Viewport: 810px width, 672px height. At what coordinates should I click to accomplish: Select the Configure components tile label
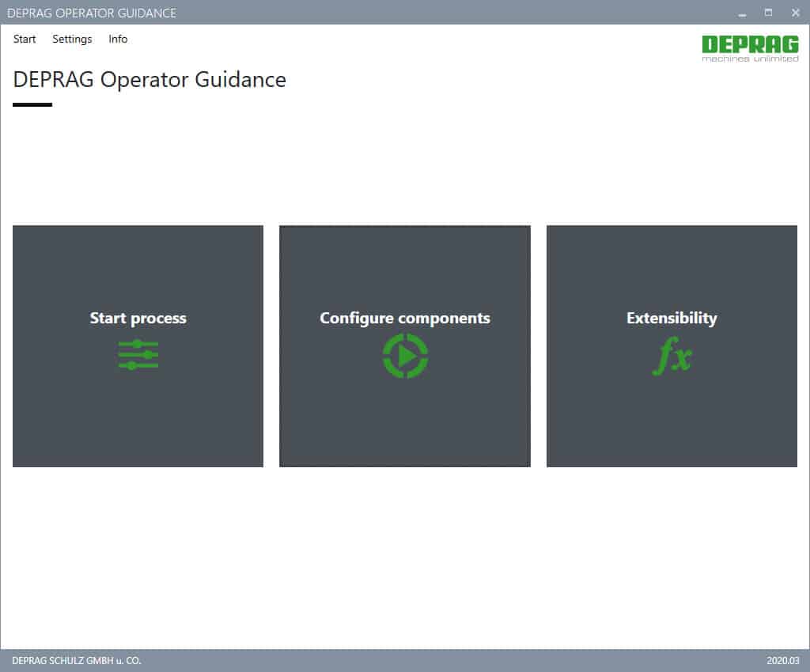(x=405, y=318)
